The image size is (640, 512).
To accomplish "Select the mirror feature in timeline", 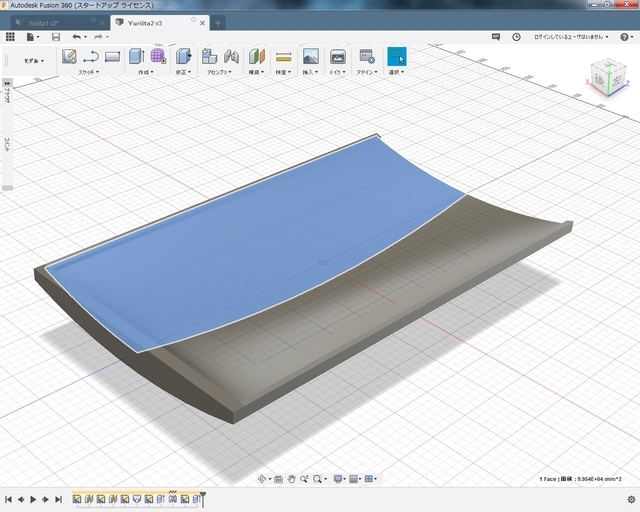I will [x=173, y=499].
